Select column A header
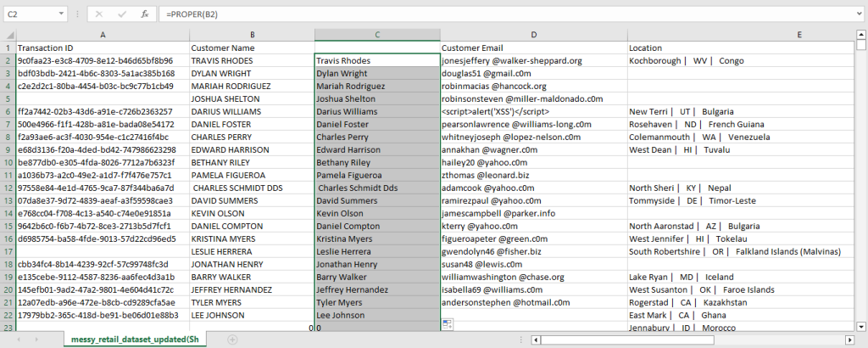This screenshot has height=348, width=868. 103,35
